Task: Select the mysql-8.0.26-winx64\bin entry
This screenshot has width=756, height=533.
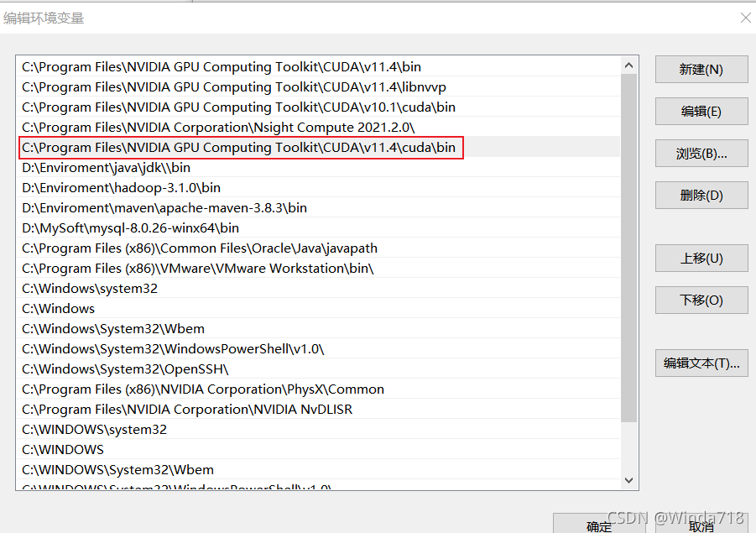Action: click(x=318, y=227)
